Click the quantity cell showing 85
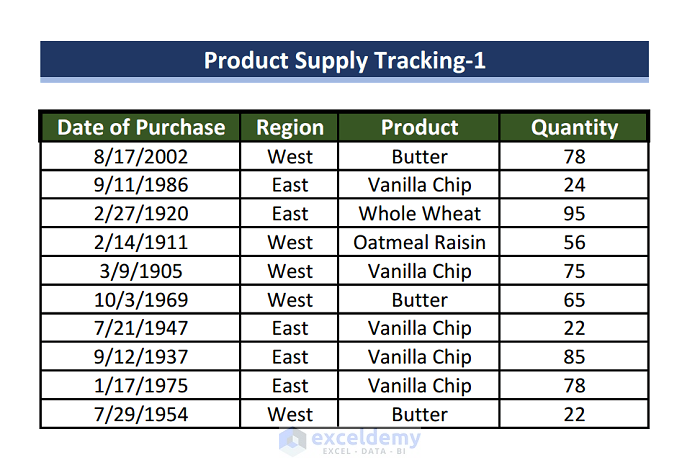700x473 pixels. click(x=574, y=357)
